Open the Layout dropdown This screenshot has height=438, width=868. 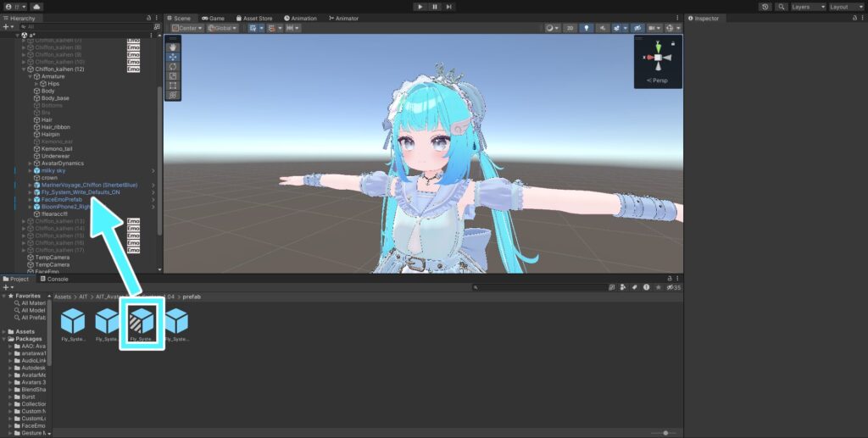point(843,7)
